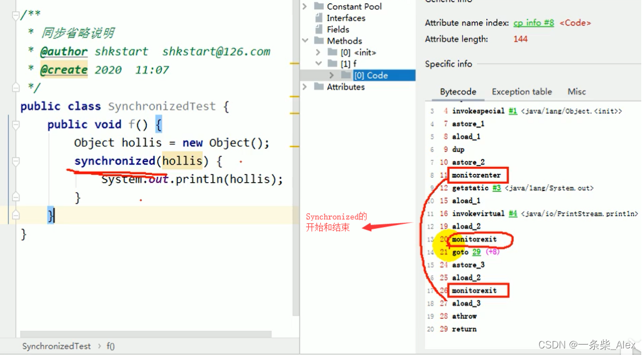Expand the [0] Code node arrow
The width and height of the screenshot is (644, 355).
pyautogui.click(x=331, y=75)
